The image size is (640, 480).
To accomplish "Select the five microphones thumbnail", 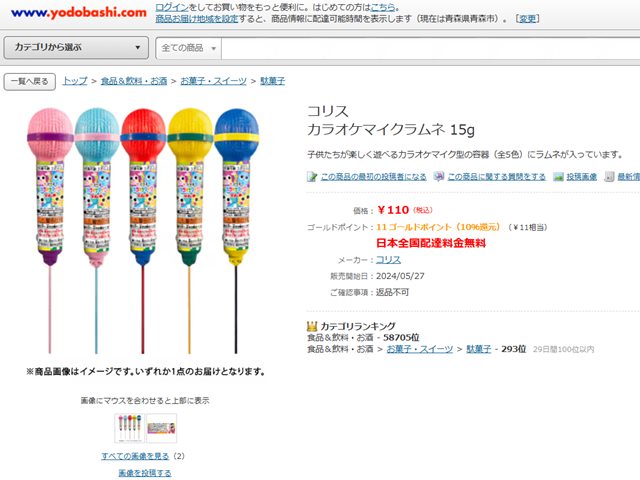I will tap(129, 428).
